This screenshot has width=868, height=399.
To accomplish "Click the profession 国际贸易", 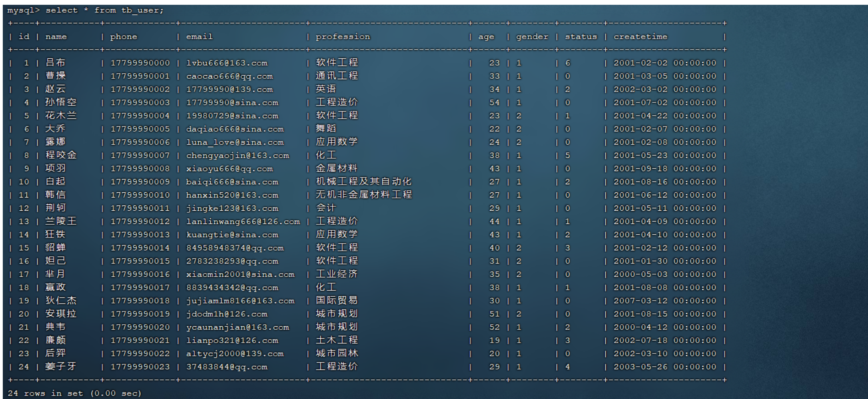I will tap(337, 301).
